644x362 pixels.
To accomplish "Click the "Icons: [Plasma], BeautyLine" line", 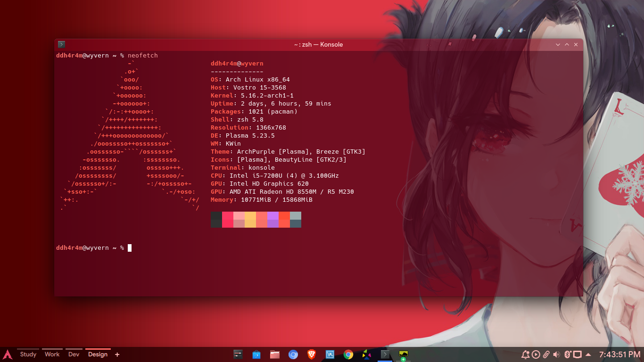I will (x=279, y=160).
